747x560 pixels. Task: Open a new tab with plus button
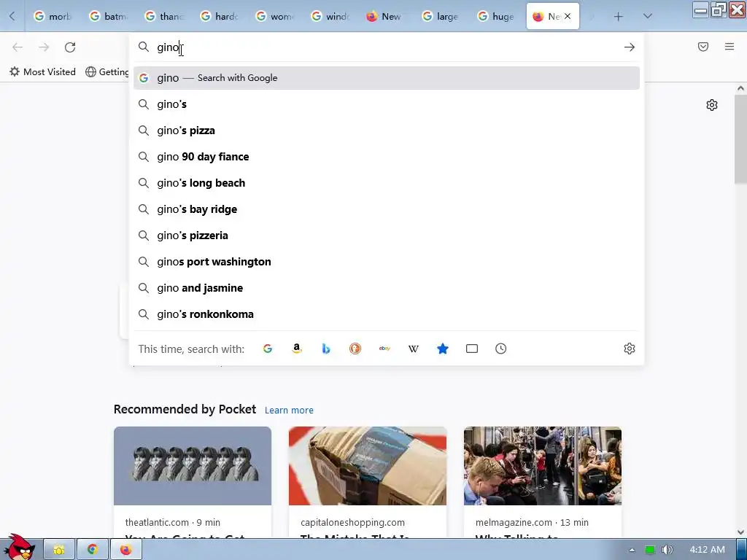(619, 17)
